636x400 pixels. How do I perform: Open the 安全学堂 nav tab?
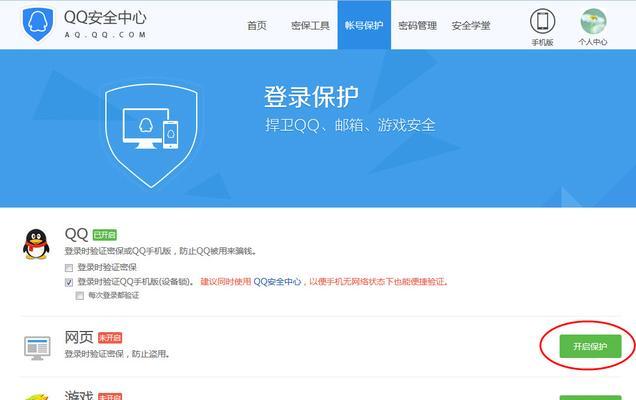tap(471, 26)
